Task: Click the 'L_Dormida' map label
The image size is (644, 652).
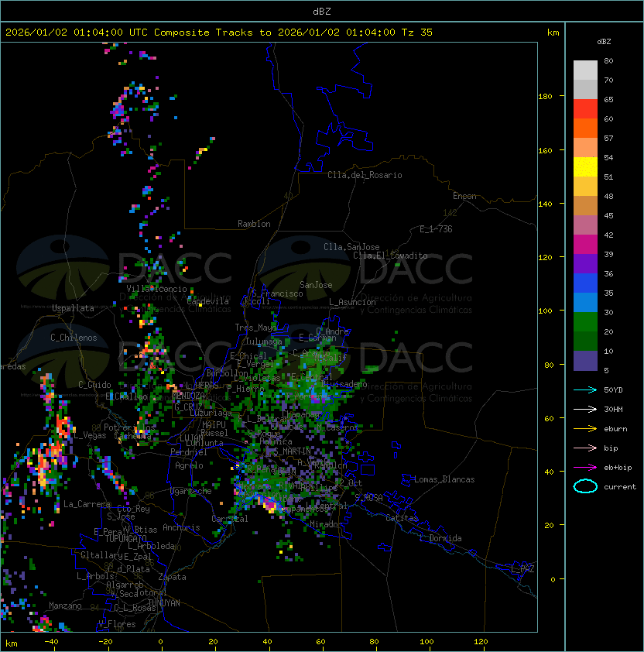Action: click(440, 538)
